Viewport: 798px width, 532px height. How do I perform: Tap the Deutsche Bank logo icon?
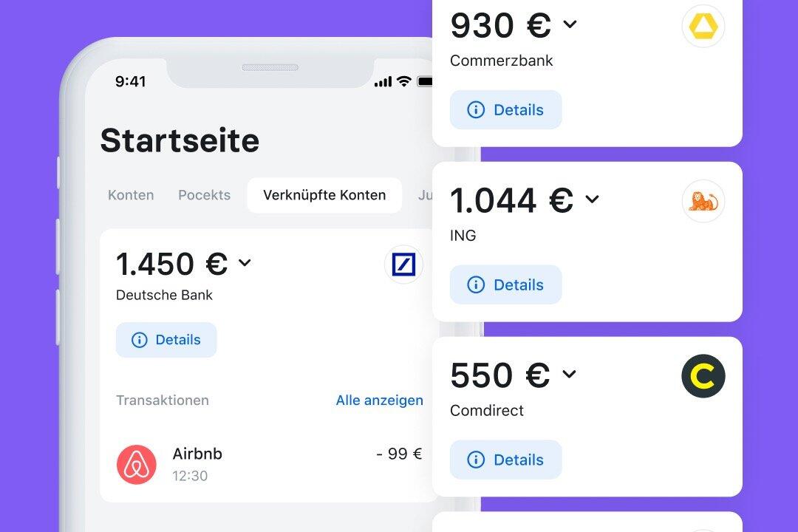click(403, 265)
